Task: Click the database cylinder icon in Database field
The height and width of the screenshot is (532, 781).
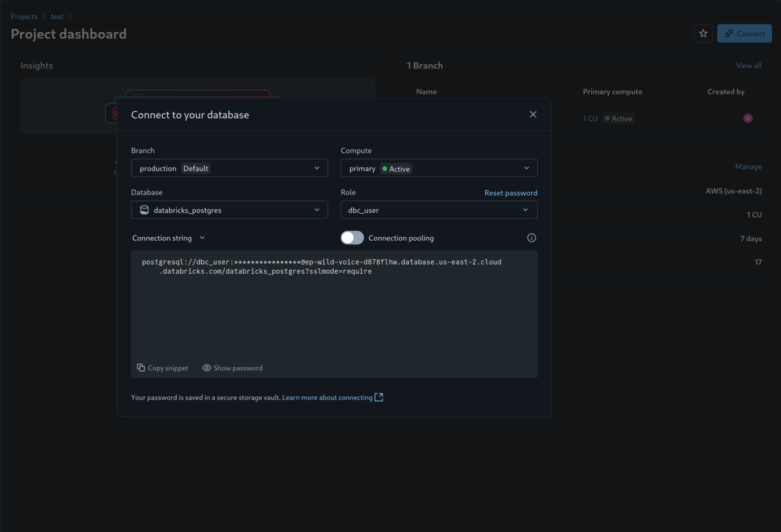Action: (x=144, y=210)
